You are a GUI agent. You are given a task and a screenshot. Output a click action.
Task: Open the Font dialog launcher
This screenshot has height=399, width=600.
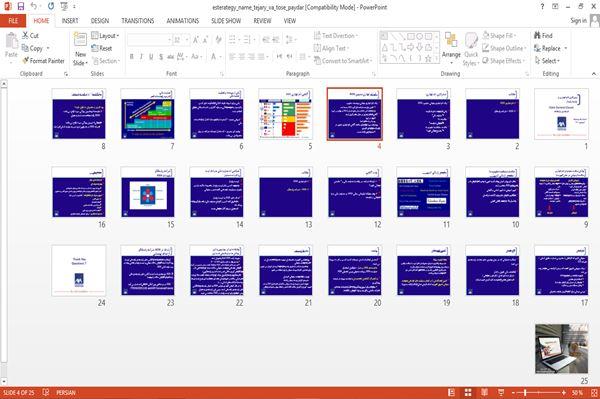click(222, 74)
